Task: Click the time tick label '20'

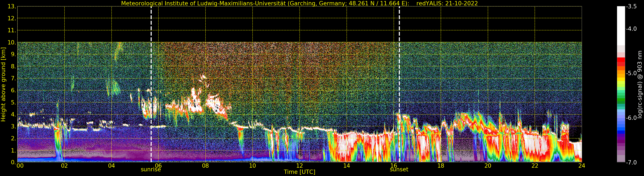Action: pos(488,166)
